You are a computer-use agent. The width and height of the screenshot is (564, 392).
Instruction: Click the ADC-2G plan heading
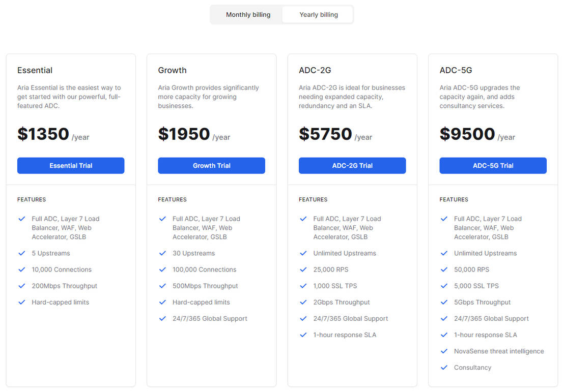pyautogui.click(x=315, y=70)
